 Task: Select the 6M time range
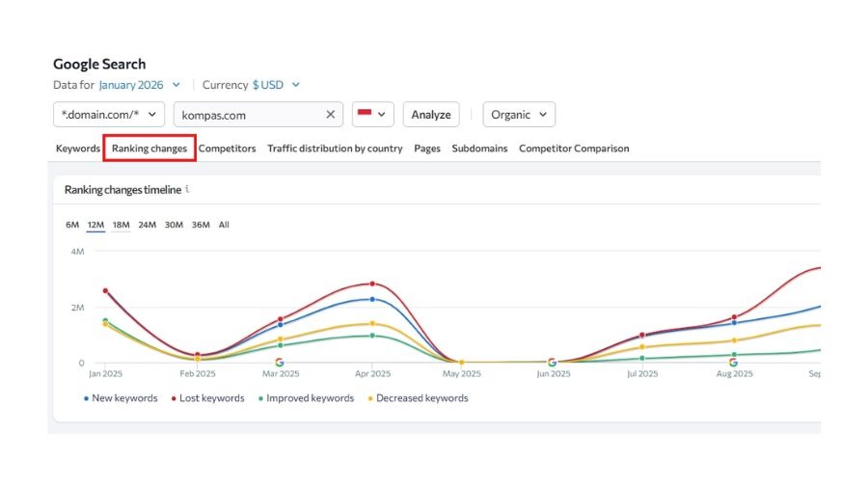pos(72,225)
